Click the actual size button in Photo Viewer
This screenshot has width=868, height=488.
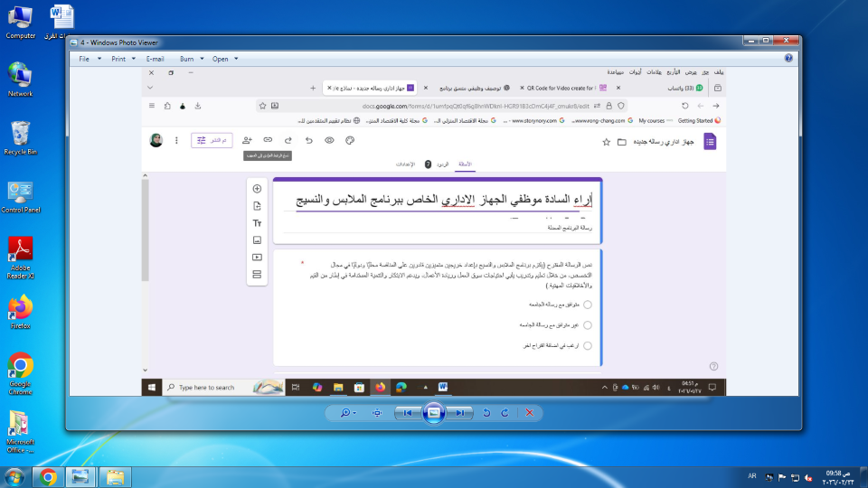[x=377, y=412]
